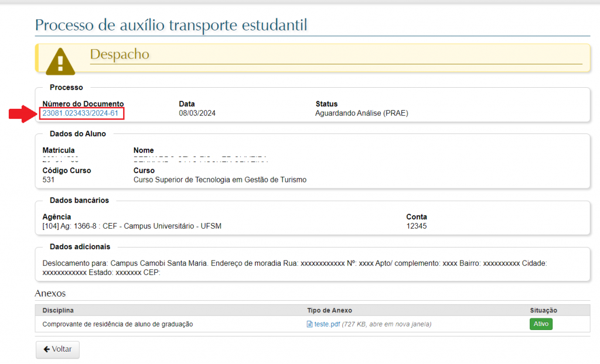Click the date 08/03/2024

tap(197, 114)
